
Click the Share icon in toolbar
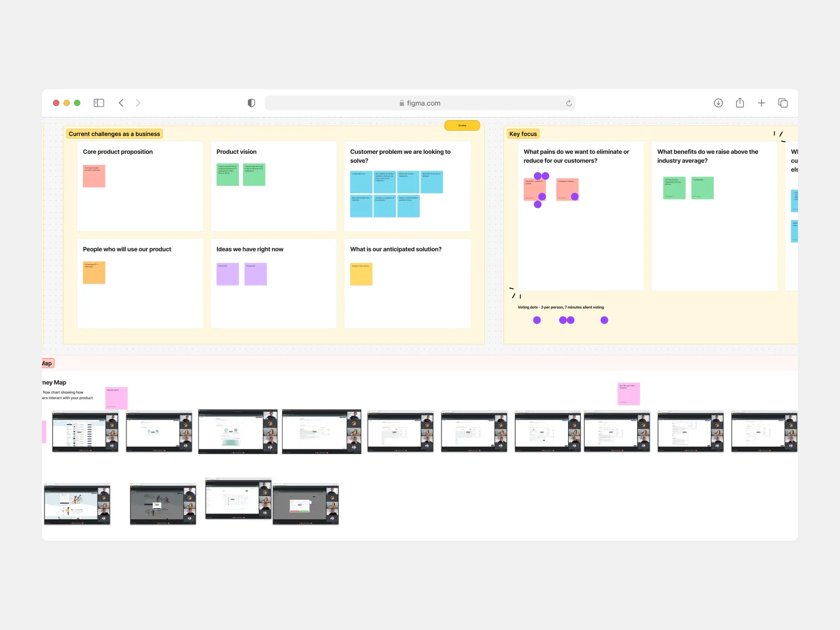pyautogui.click(x=740, y=103)
